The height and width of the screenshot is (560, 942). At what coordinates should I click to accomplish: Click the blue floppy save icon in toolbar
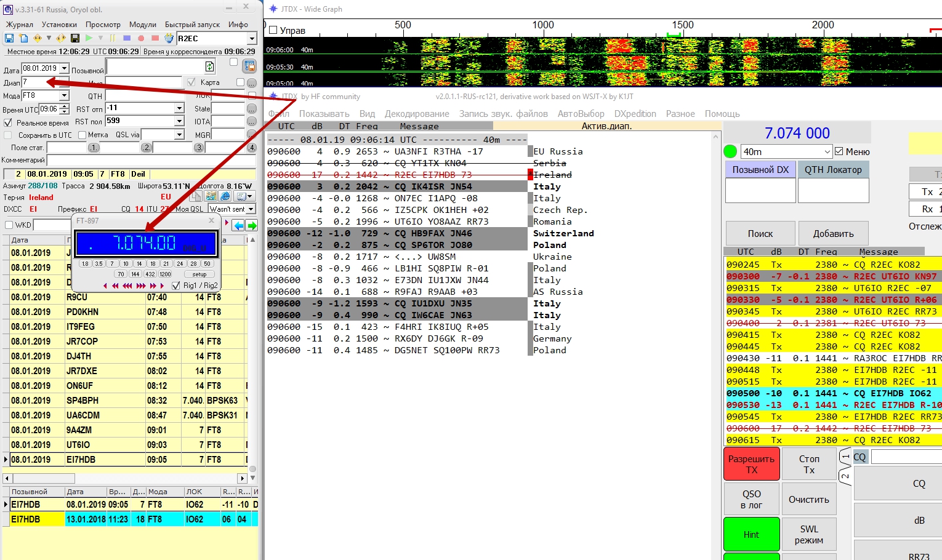[x=9, y=38]
